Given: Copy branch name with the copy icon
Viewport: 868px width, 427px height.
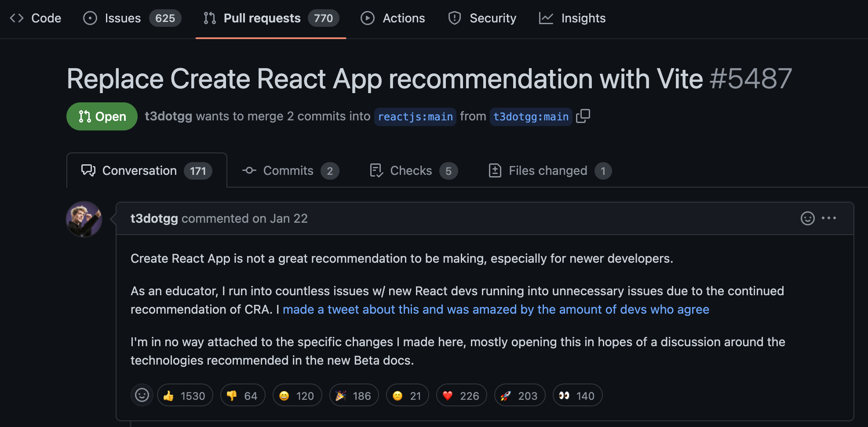Looking at the screenshot, I should point(583,116).
